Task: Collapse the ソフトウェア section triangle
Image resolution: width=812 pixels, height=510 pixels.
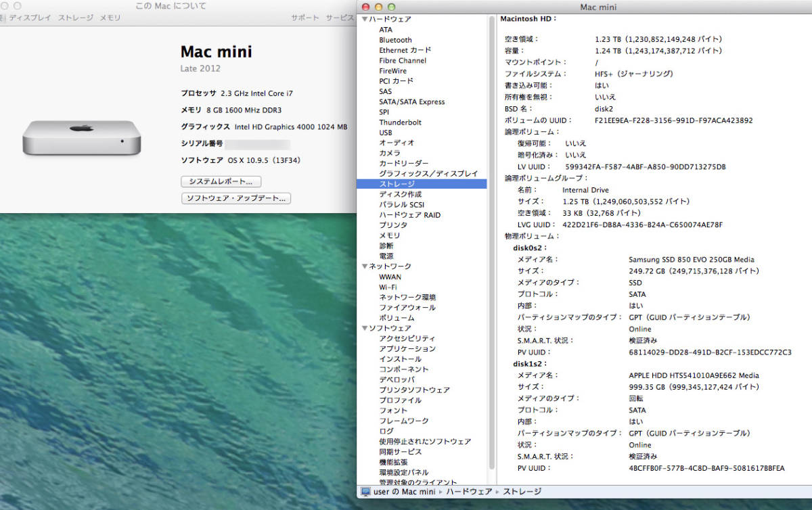Action: click(x=365, y=328)
